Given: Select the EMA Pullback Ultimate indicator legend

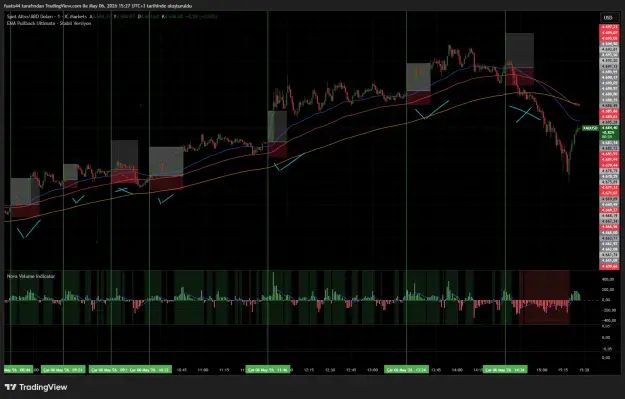Looking at the screenshot, I should click(x=49, y=24).
